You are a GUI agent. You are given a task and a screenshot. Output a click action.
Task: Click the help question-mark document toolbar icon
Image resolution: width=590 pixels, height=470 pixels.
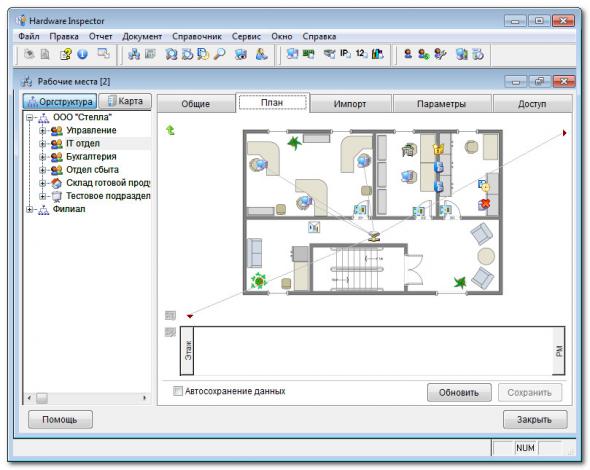(x=65, y=54)
